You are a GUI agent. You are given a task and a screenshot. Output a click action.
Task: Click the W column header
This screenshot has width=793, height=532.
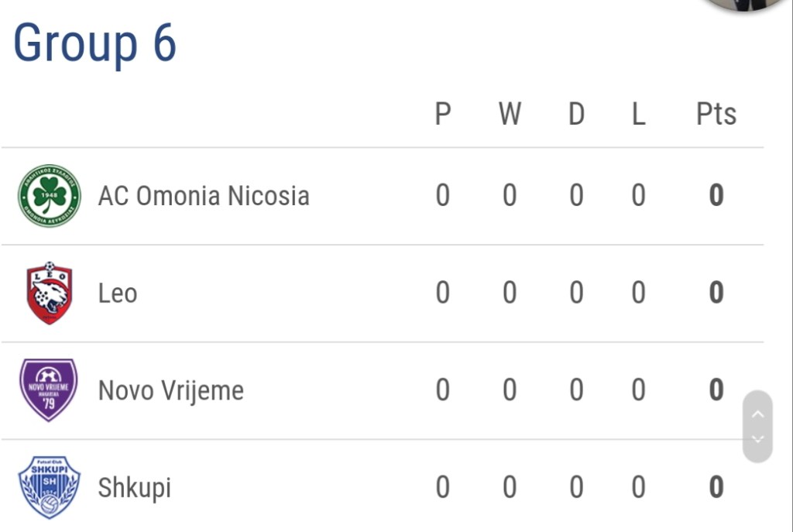(509, 114)
